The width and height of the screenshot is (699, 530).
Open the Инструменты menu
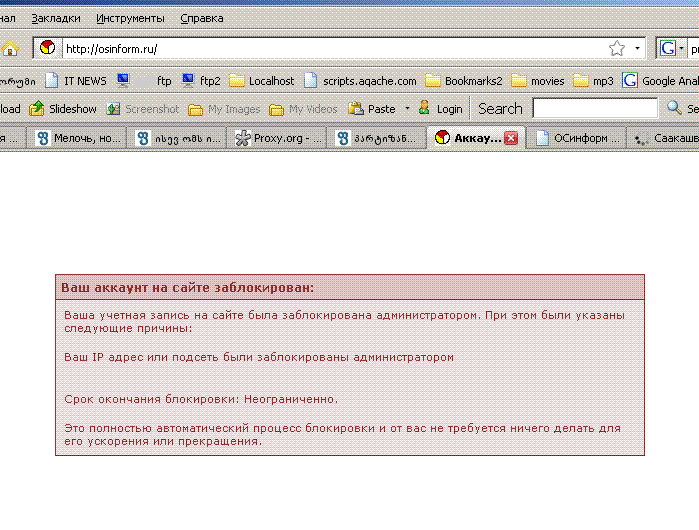pyautogui.click(x=130, y=18)
